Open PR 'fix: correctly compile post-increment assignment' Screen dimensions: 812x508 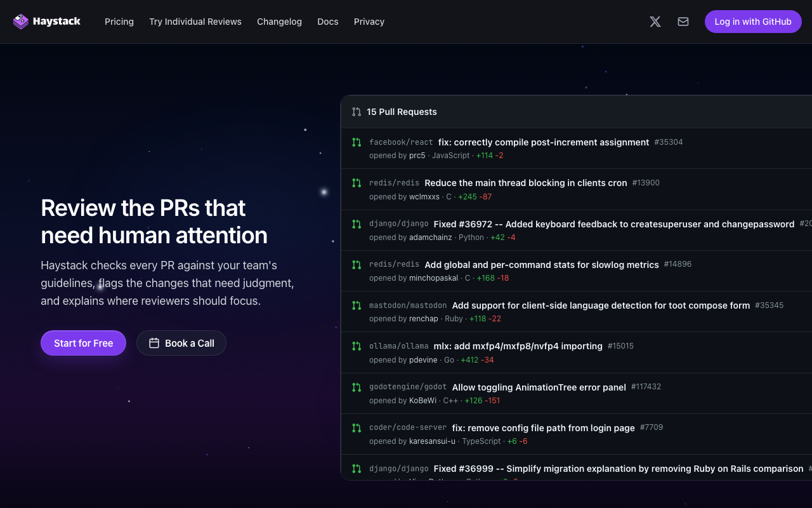tap(544, 142)
